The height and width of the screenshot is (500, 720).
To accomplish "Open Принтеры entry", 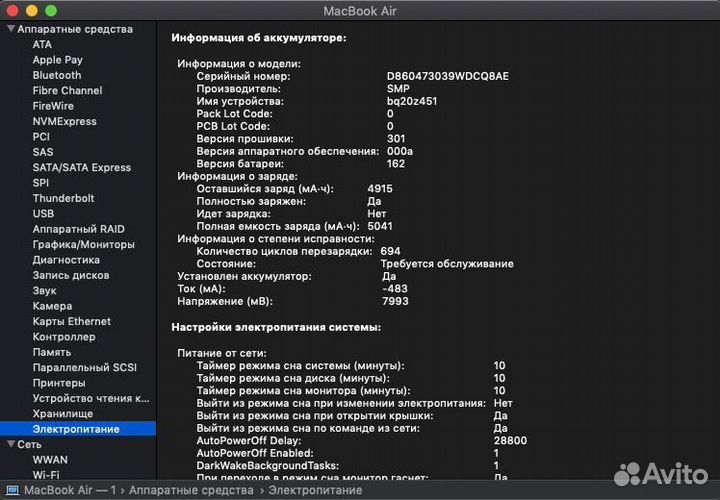I will click(59, 383).
